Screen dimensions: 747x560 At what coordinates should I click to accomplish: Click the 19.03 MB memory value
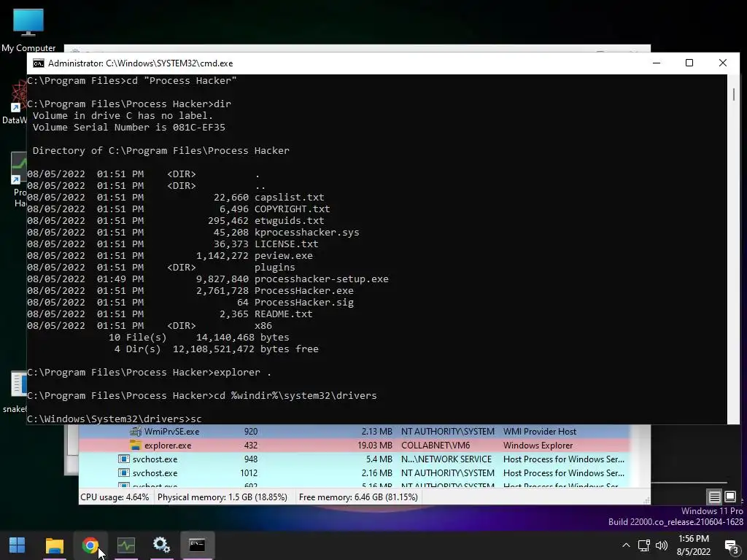point(375,446)
